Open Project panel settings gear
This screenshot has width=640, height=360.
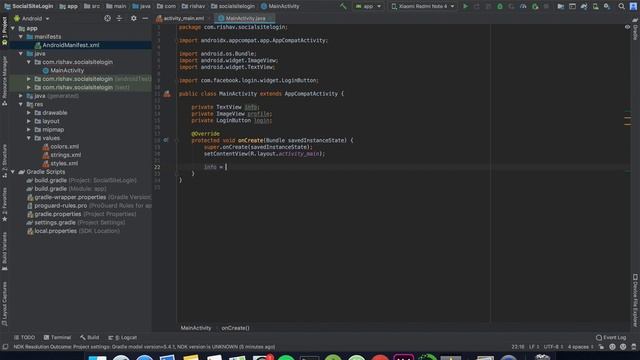pos(133,18)
